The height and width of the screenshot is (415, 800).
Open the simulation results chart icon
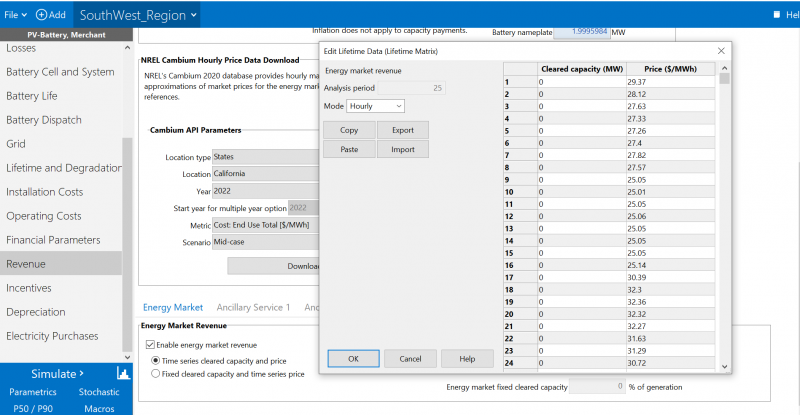click(124, 373)
